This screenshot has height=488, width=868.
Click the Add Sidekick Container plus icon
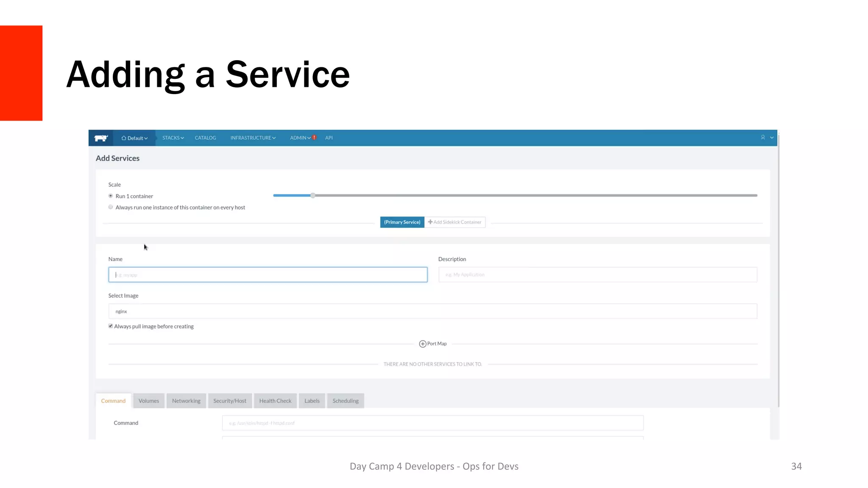point(430,222)
